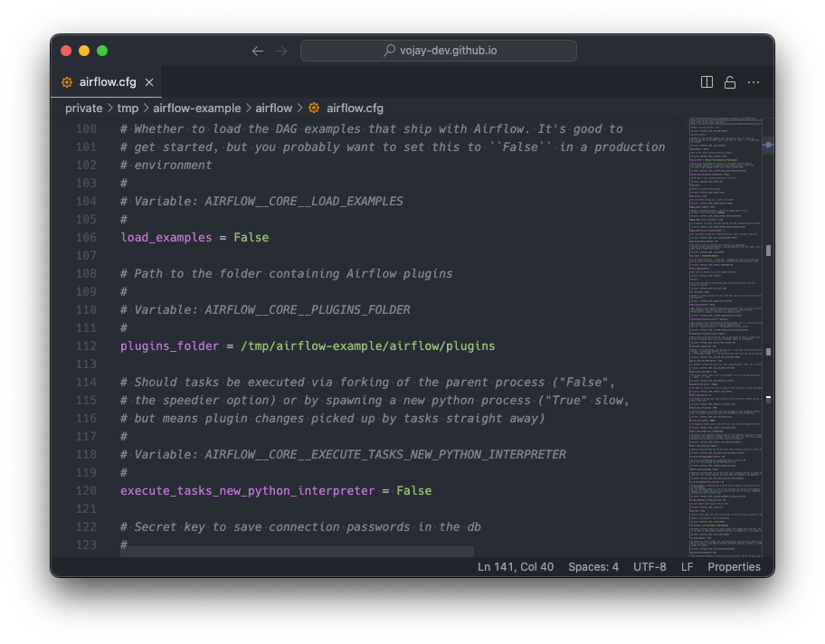
Task: Click the back navigation arrow
Action: 258,51
